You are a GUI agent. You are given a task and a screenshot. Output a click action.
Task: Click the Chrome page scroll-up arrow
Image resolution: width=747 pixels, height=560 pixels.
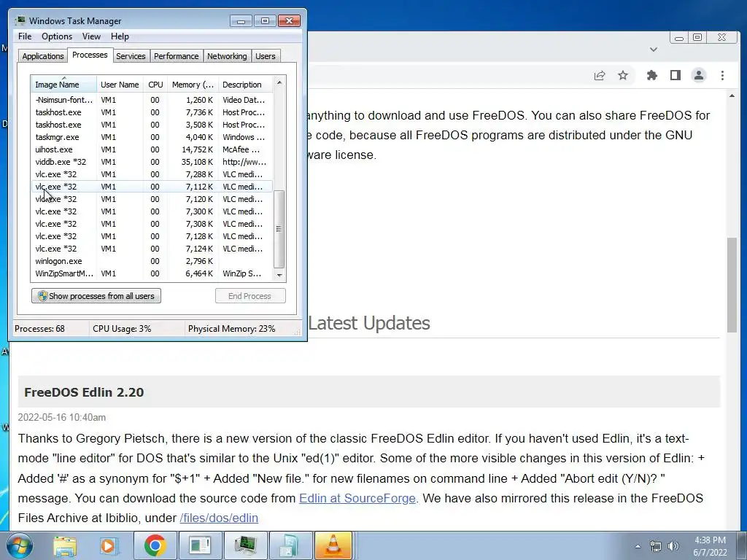tap(732, 96)
